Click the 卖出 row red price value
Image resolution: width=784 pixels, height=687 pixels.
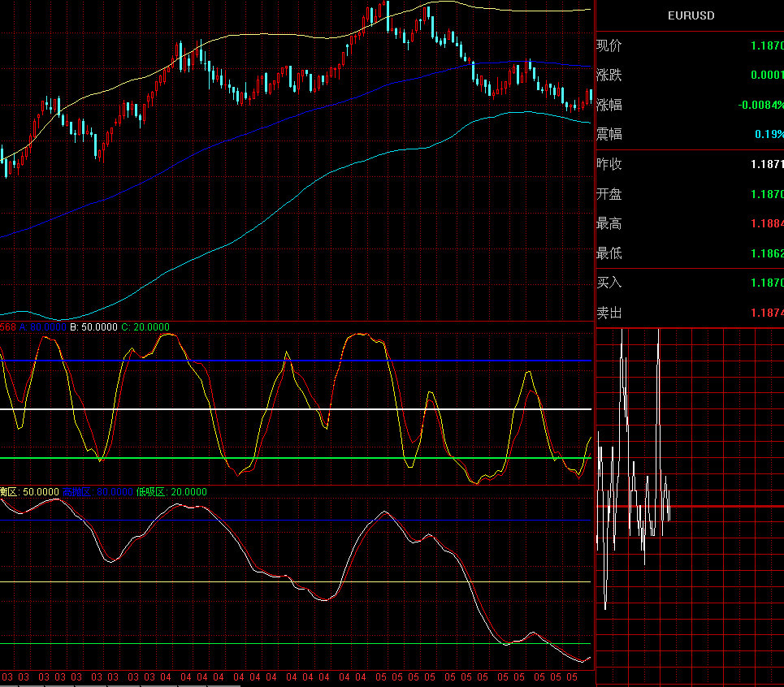pyautogui.click(x=767, y=313)
